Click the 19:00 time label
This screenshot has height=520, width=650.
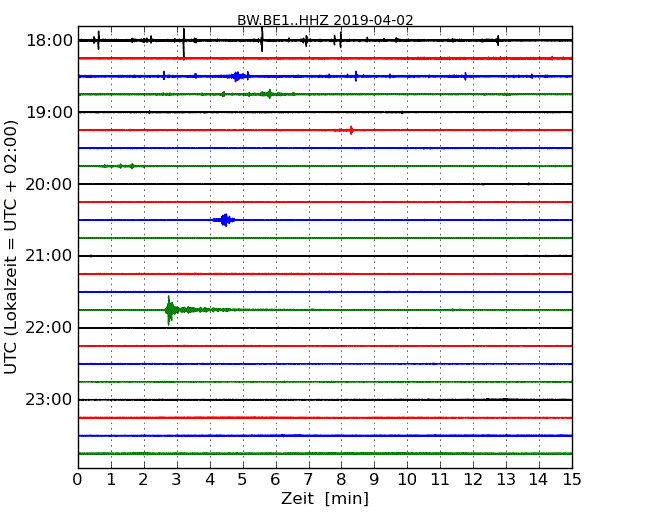point(49,112)
